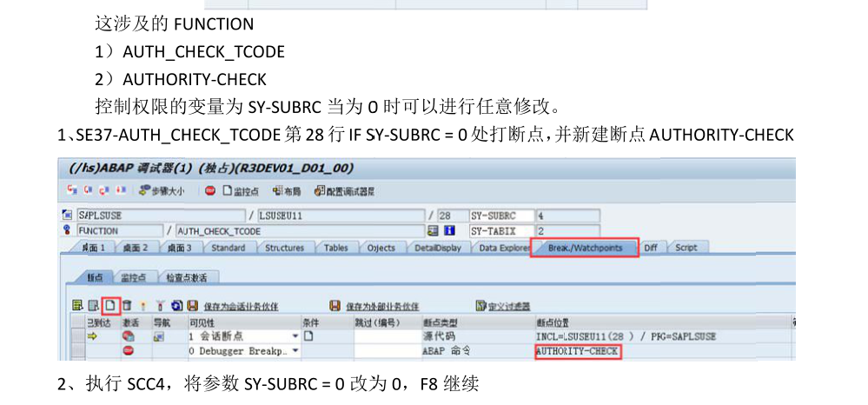
Task: Open visibility dropdown for Debugger Breakp. row
Action: pos(295,351)
